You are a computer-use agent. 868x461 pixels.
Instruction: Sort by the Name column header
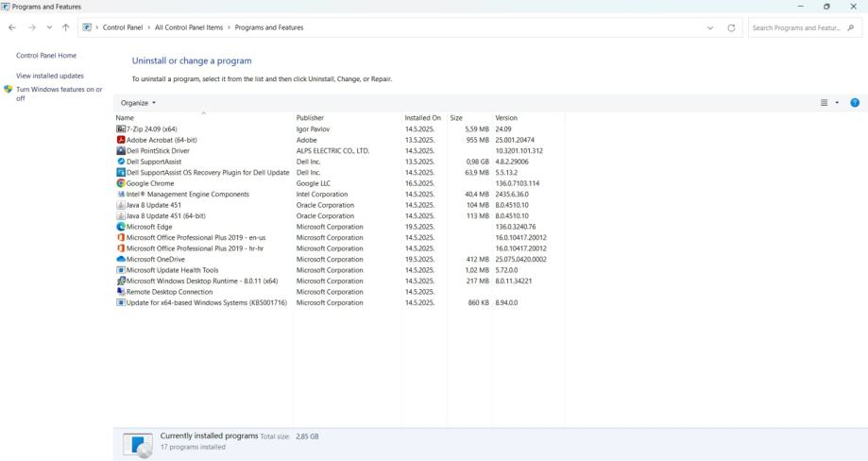pos(203,118)
